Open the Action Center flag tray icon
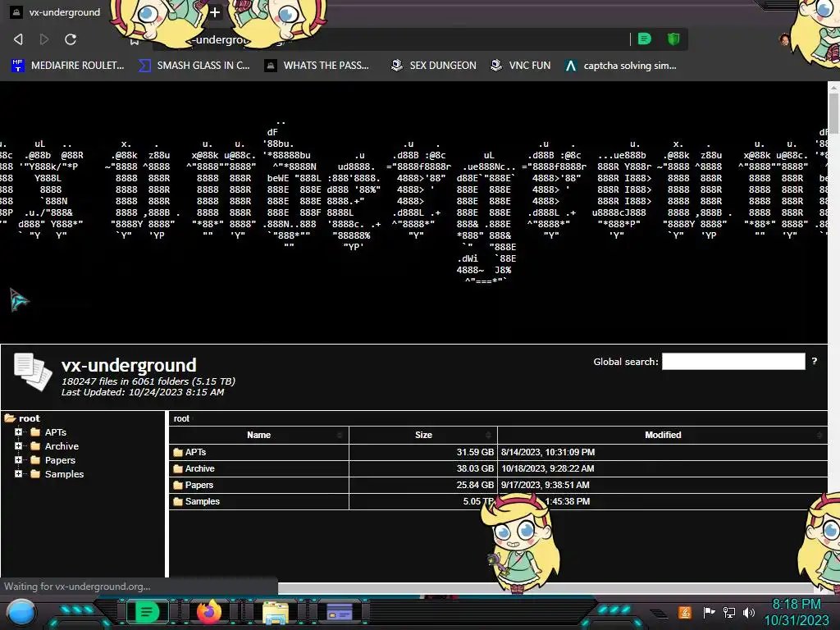 (x=709, y=612)
